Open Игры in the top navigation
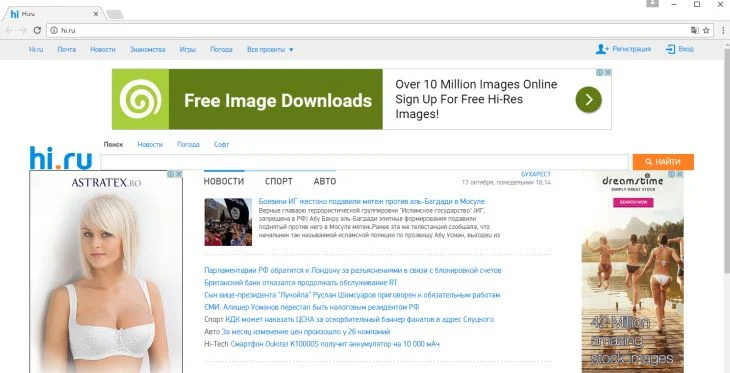The width and height of the screenshot is (730, 373). coord(188,49)
